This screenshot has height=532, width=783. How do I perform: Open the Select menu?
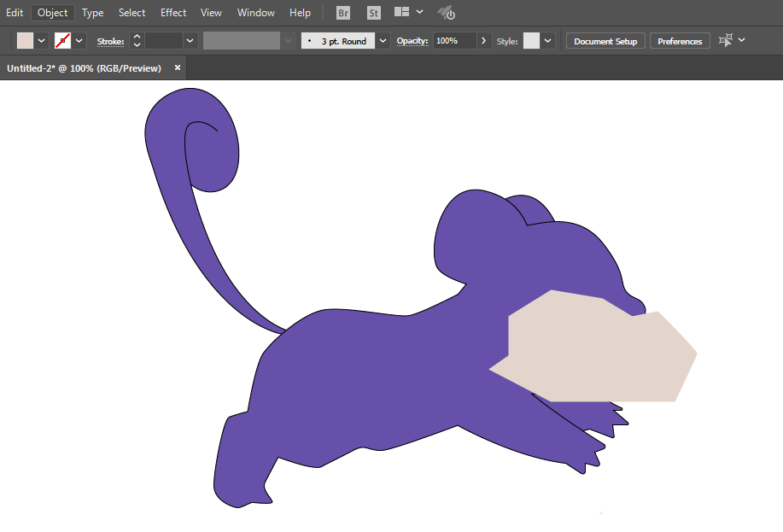(131, 13)
